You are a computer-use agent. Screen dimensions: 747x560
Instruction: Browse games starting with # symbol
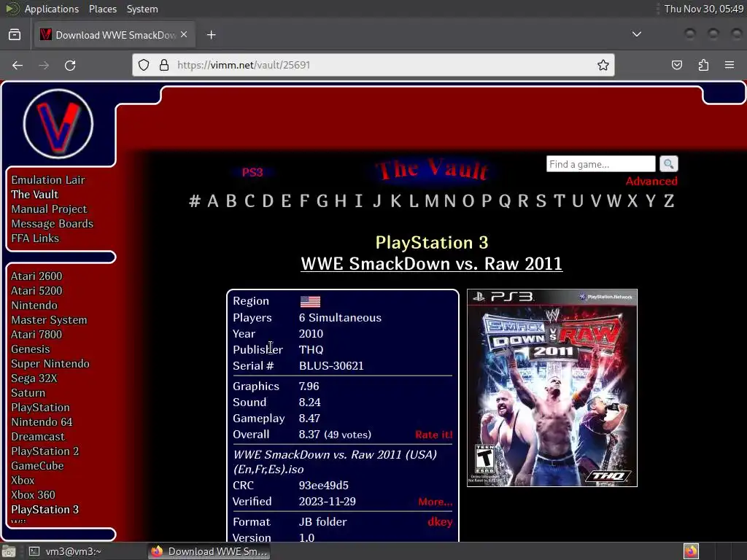click(x=194, y=201)
